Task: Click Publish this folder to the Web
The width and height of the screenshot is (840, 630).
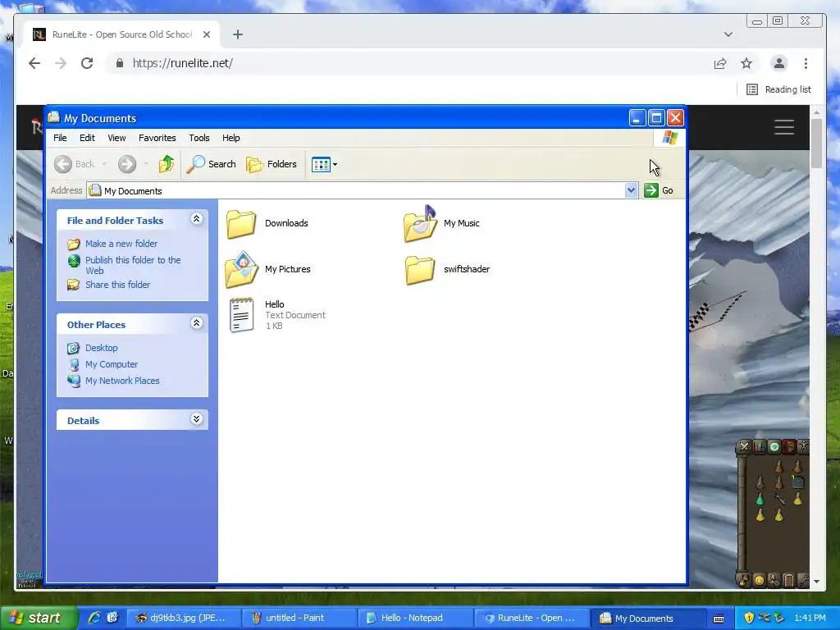Action: tap(133, 265)
